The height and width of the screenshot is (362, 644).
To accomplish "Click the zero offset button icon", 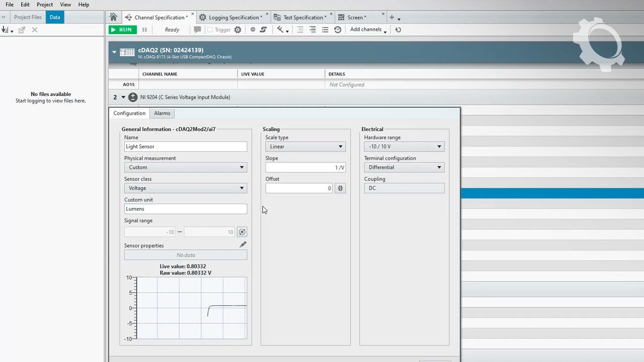I will tap(340, 188).
